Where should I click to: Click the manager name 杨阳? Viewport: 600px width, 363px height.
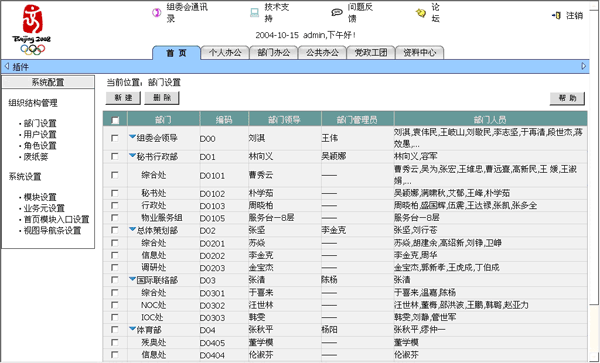(330, 330)
